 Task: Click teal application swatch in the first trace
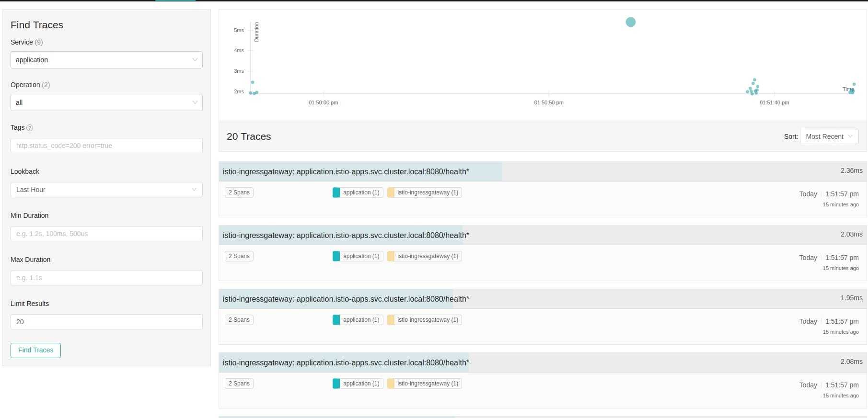pyautogui.click(x=336, y=192)
